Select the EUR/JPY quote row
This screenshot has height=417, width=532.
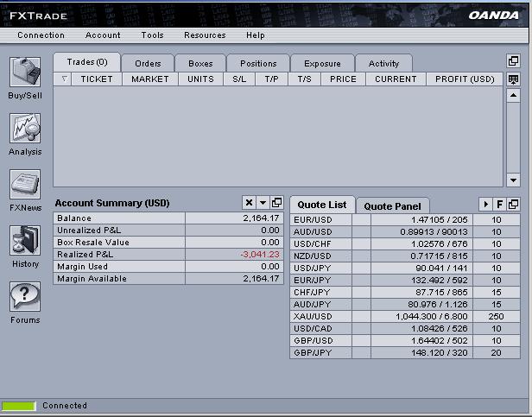coord(405,281)
